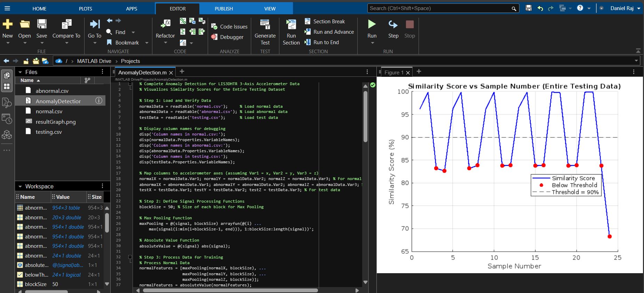644x293 pixels.
Task: Click the Open folder icon
Action: (x=25, y=24)
